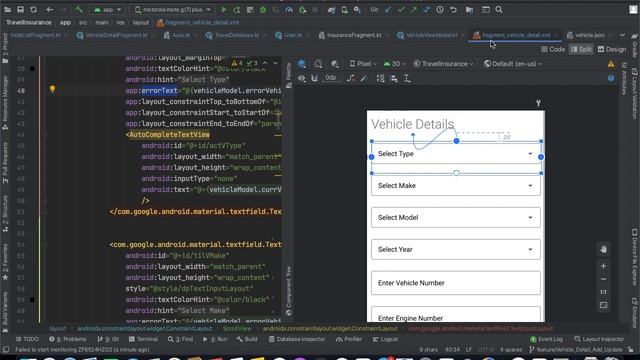640x360 pixels.
Task: Click the Pack icon in the design toolbar
Action: point(380,78)
